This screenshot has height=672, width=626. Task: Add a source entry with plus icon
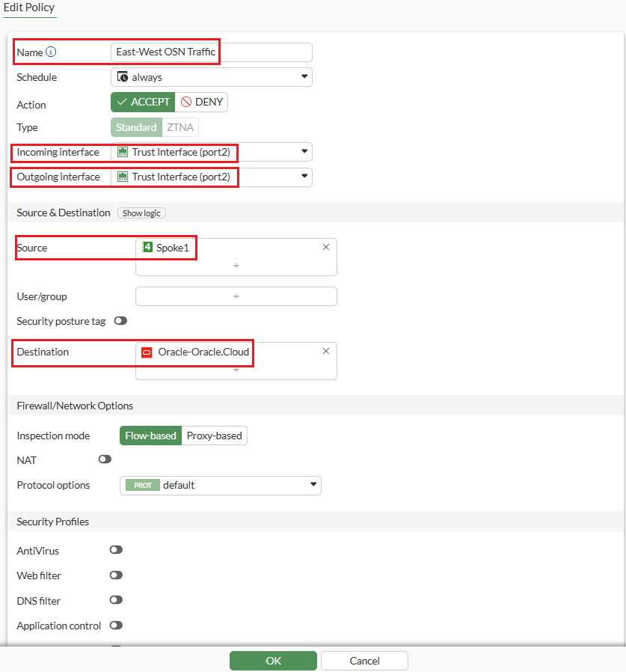tap(236, 266)
